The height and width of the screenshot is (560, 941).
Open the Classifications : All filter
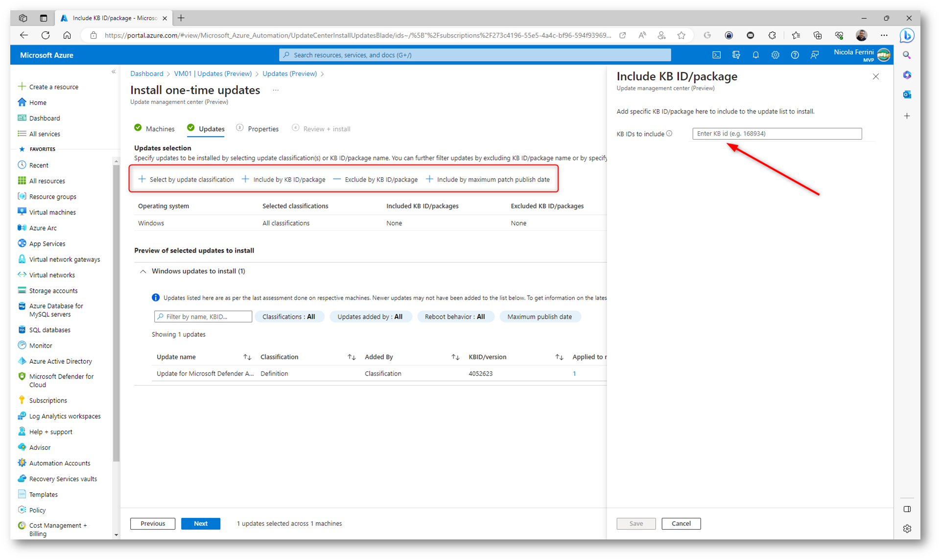pyautogui.click(x=289, y=317)
